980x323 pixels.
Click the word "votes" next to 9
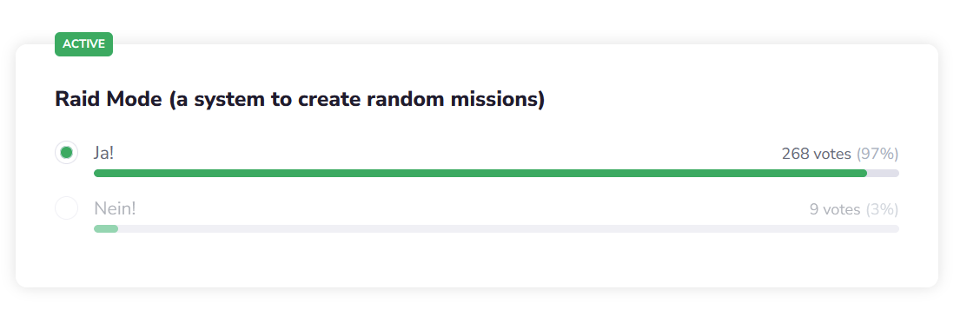(x=841, y=209)
